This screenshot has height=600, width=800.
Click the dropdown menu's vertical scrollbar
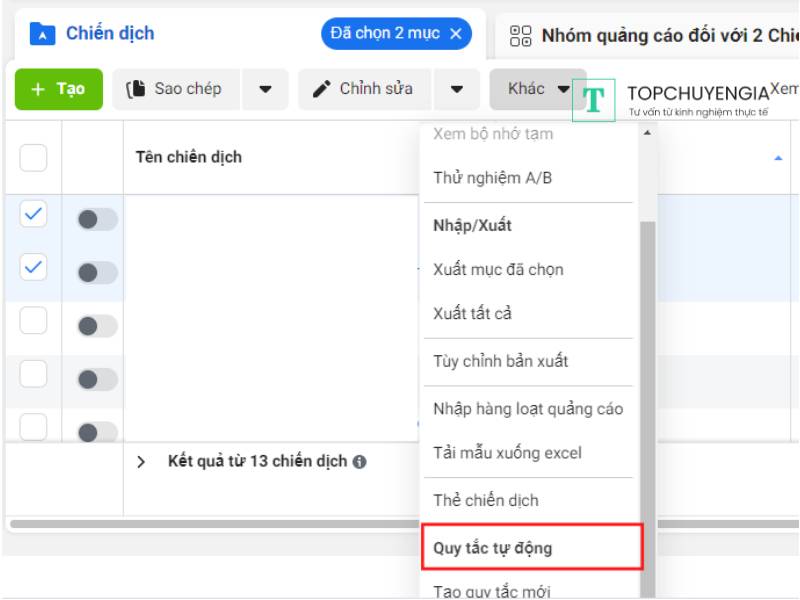pos(646,400)
